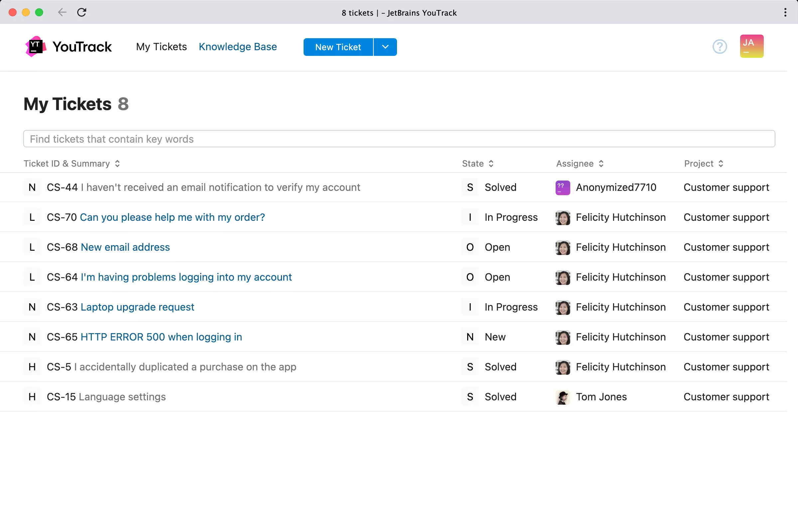This screenshot has width=798, height=532.
Task: Click the N priority badge on CS-65
Action: [32, 337]
